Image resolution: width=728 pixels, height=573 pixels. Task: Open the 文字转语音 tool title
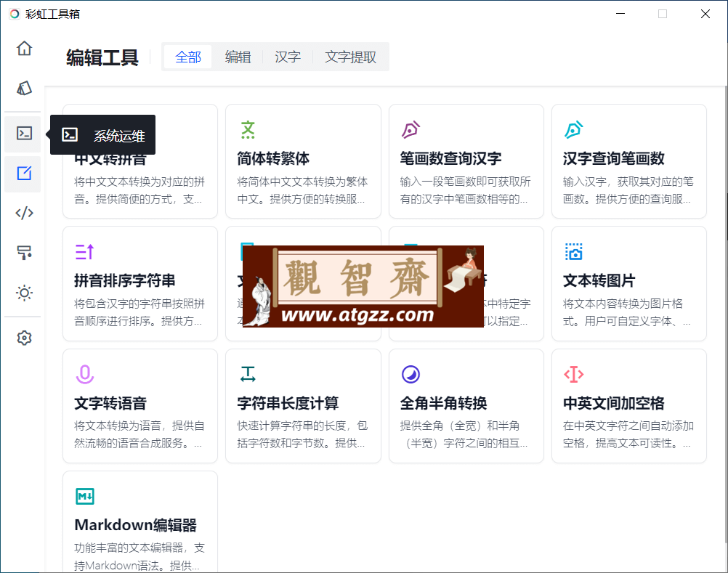pos(110,403)
